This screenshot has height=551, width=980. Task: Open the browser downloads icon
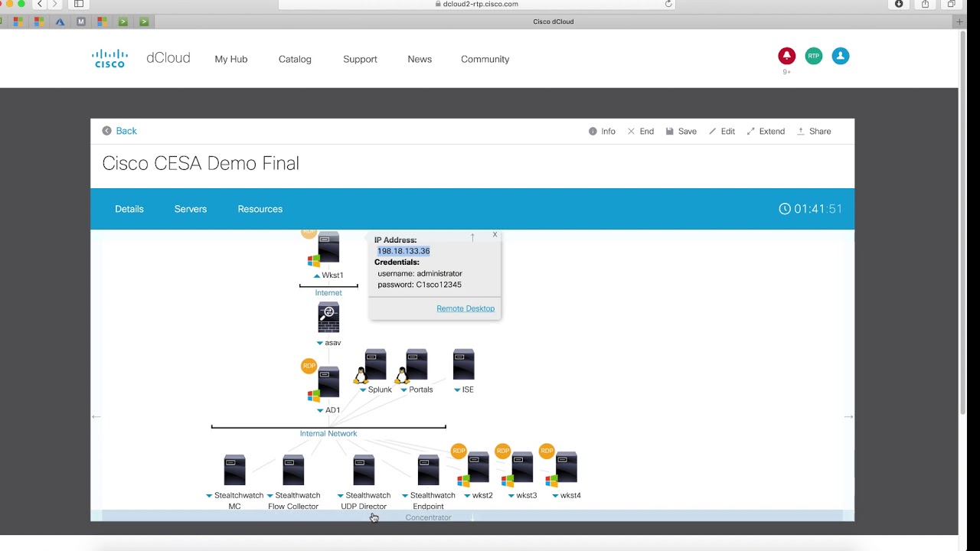[x=899, y=4]
